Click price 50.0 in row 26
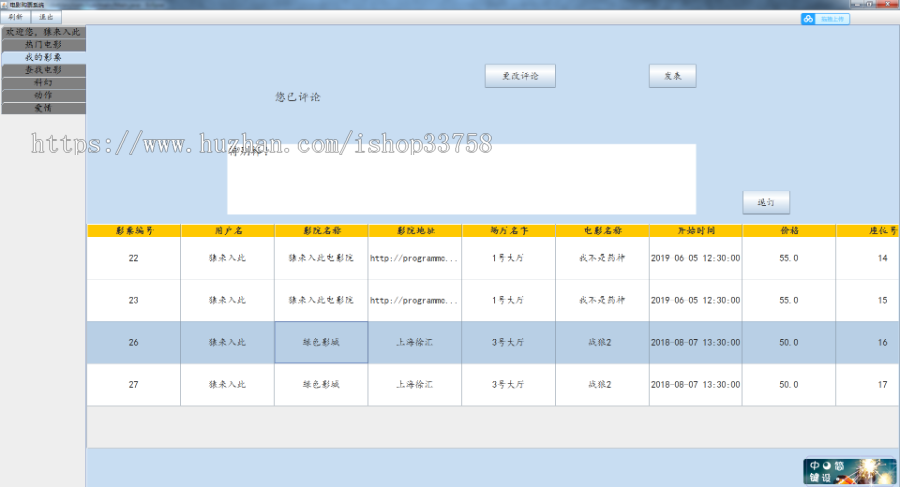Image resolution: width=900 pixels, height=487 pixels. 789,342
